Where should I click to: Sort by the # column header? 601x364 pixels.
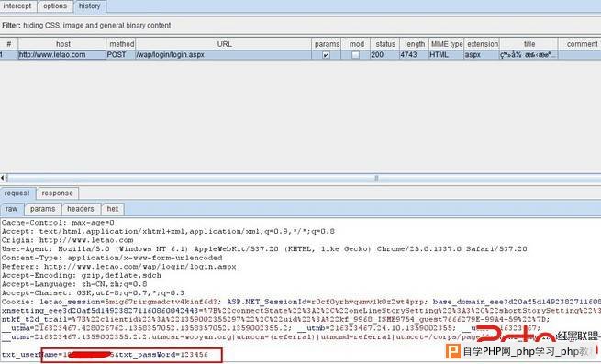tap(9, 44)
